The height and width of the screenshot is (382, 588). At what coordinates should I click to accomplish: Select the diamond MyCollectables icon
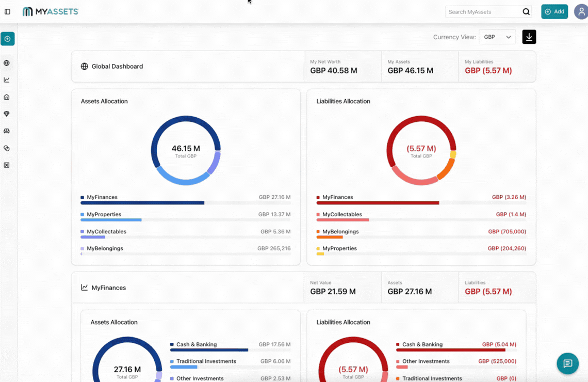click(7, 114)
